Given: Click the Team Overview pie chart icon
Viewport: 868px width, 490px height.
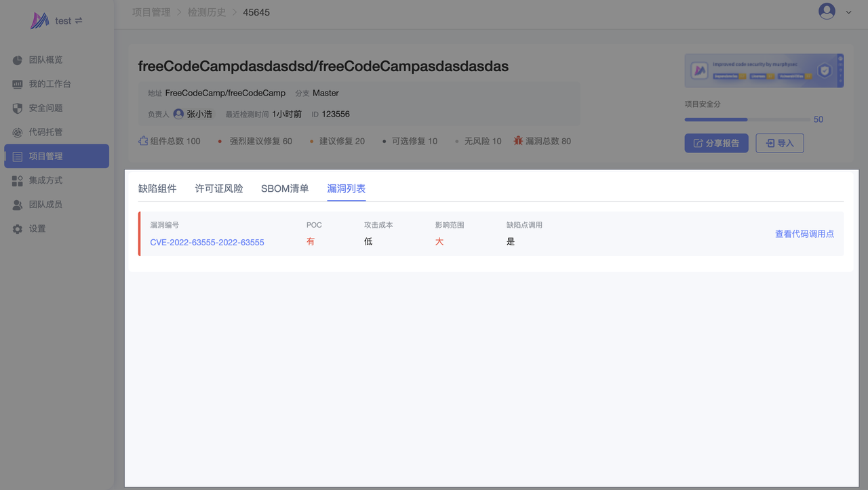Looking at the screenshot, I should [x=18, y=60].
